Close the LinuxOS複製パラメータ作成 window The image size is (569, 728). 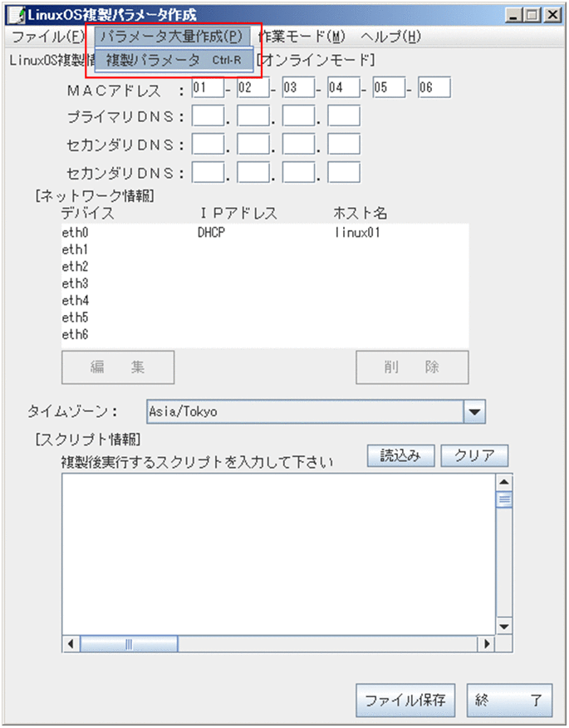552,15
